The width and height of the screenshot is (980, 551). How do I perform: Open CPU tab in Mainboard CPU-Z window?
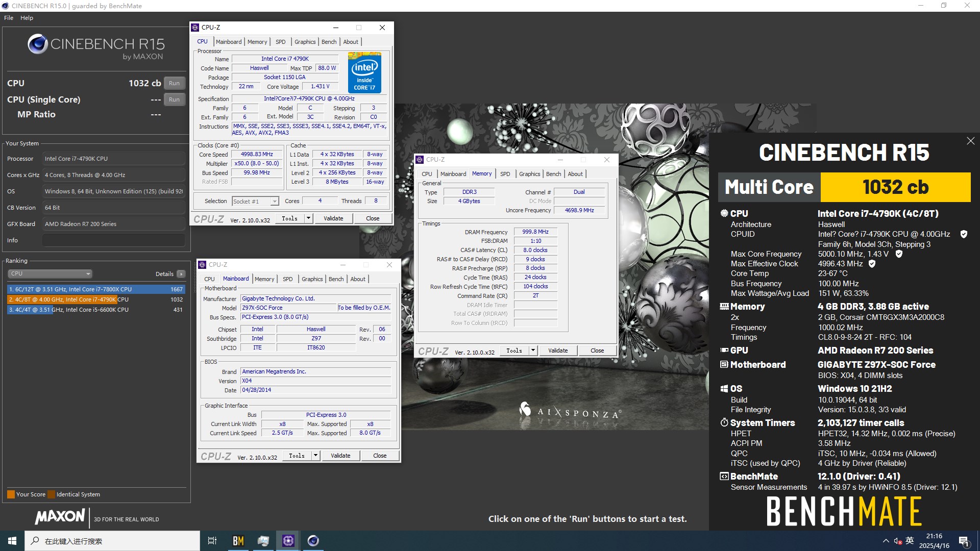pyautogui.click(x=210, y=279)
